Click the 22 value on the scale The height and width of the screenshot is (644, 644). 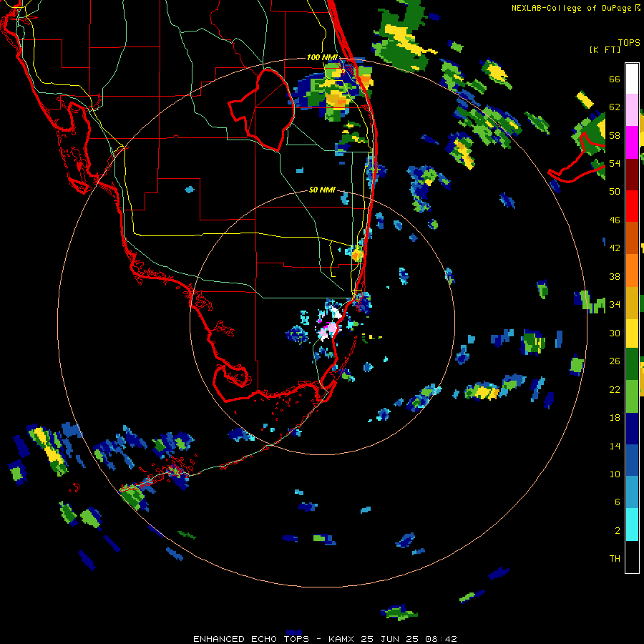click(x=615, y=389)
